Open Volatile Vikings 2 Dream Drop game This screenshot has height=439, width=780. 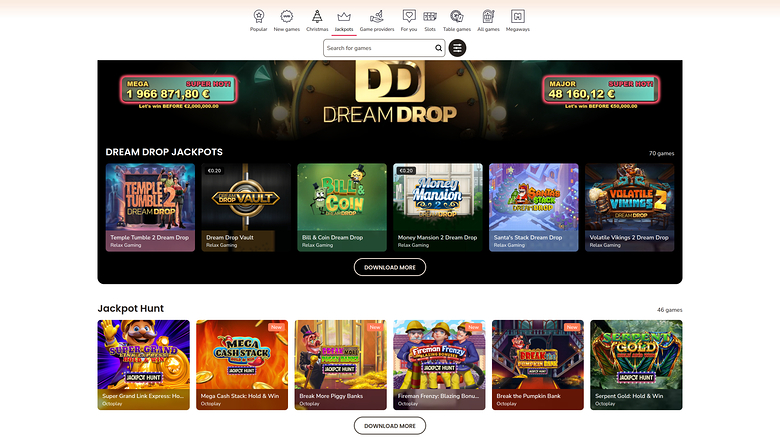(630, 207)
